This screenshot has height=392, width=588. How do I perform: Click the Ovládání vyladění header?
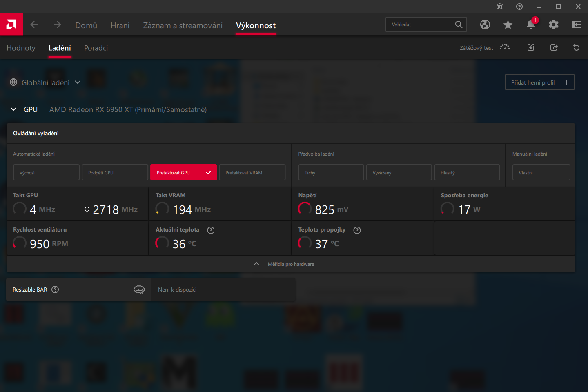point(36,133)
